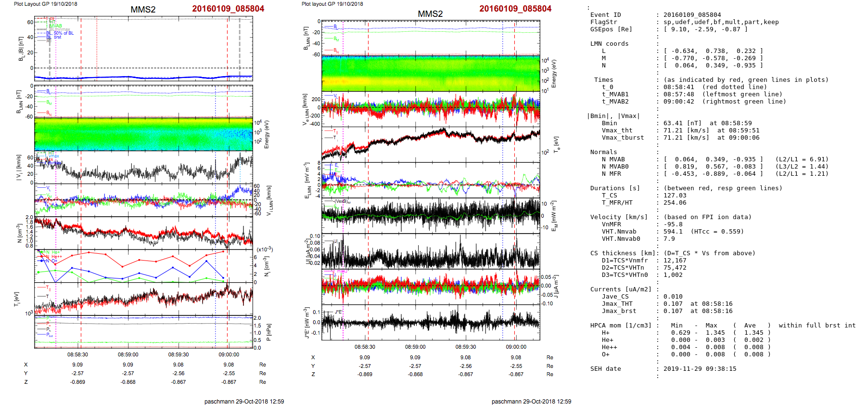Click the 08:58:30 tick label on left plot
The width and height of the screenshot is (868, 405).
pos(77,355)
